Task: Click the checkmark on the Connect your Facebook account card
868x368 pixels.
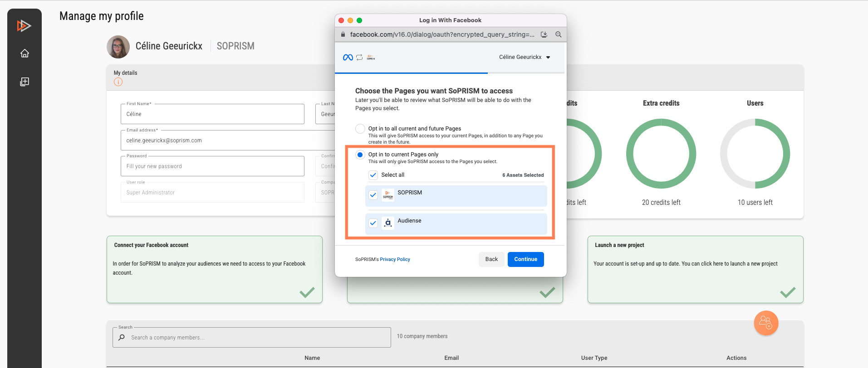Action: point(307,292)
